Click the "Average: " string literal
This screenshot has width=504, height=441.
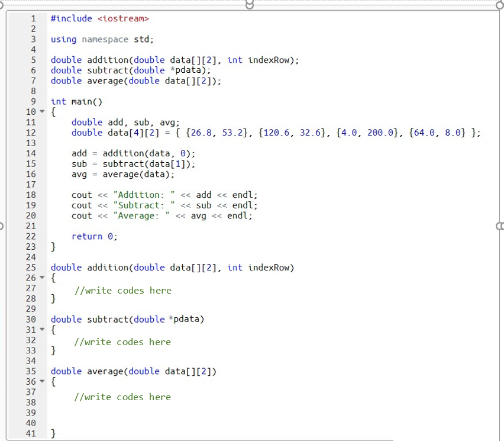coord(141,215)
